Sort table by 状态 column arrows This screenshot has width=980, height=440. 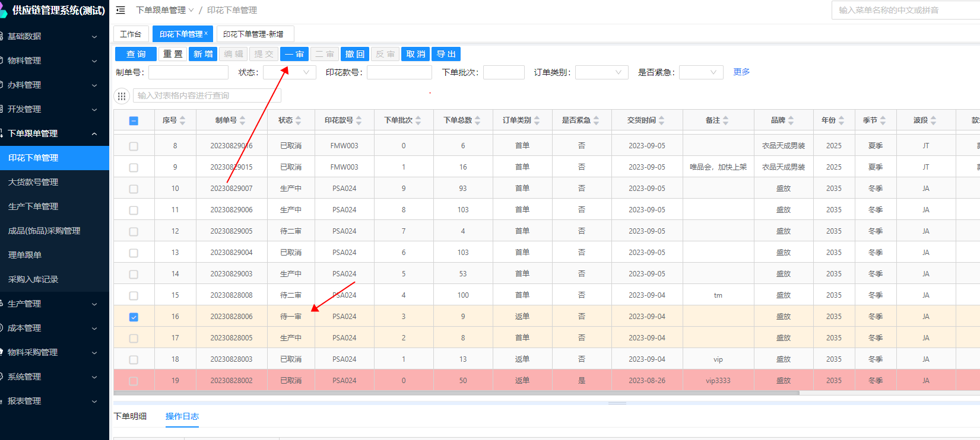(298, 120)
